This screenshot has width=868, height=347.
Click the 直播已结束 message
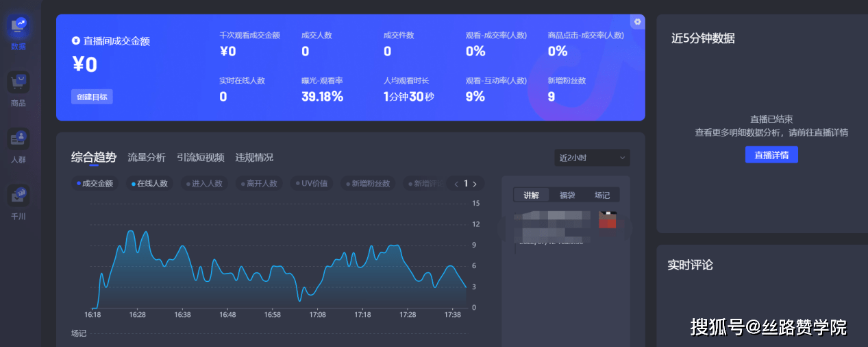coord(771,119)
